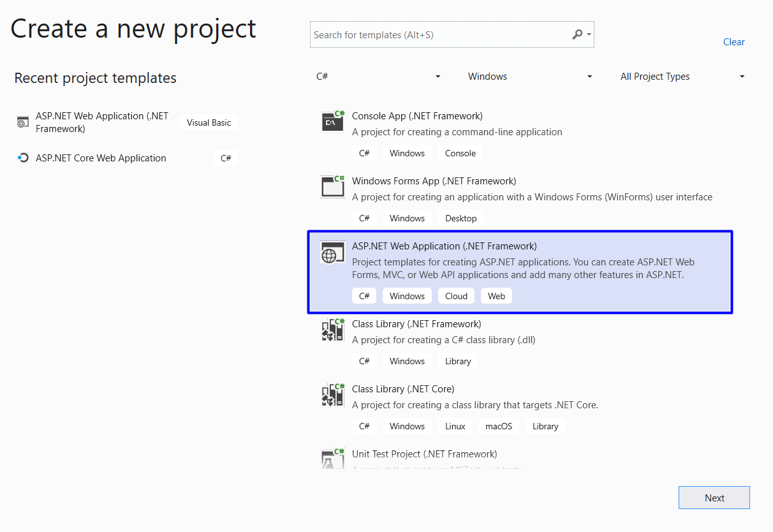
Task: Click the Windows Forms App description text
Action: 533,197
